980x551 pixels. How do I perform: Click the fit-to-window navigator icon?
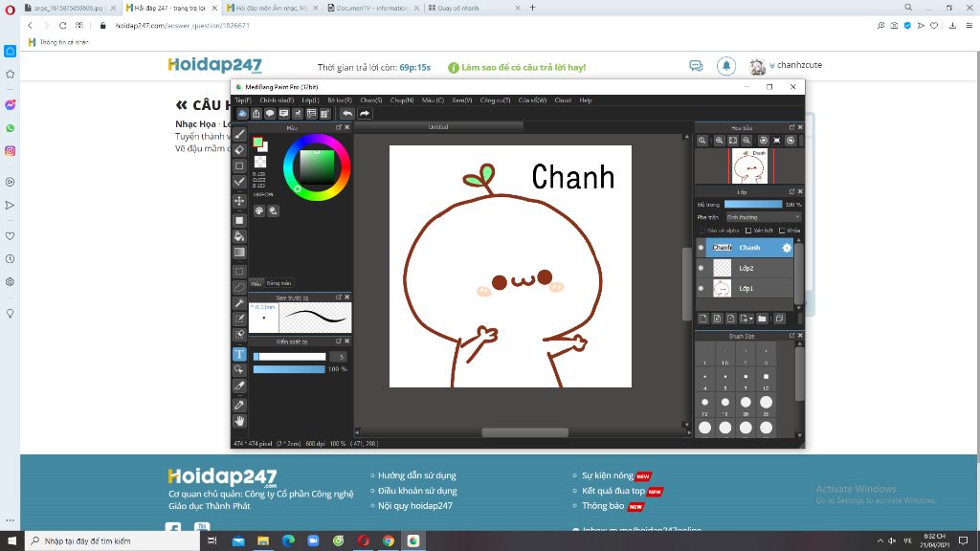(733, 141)
